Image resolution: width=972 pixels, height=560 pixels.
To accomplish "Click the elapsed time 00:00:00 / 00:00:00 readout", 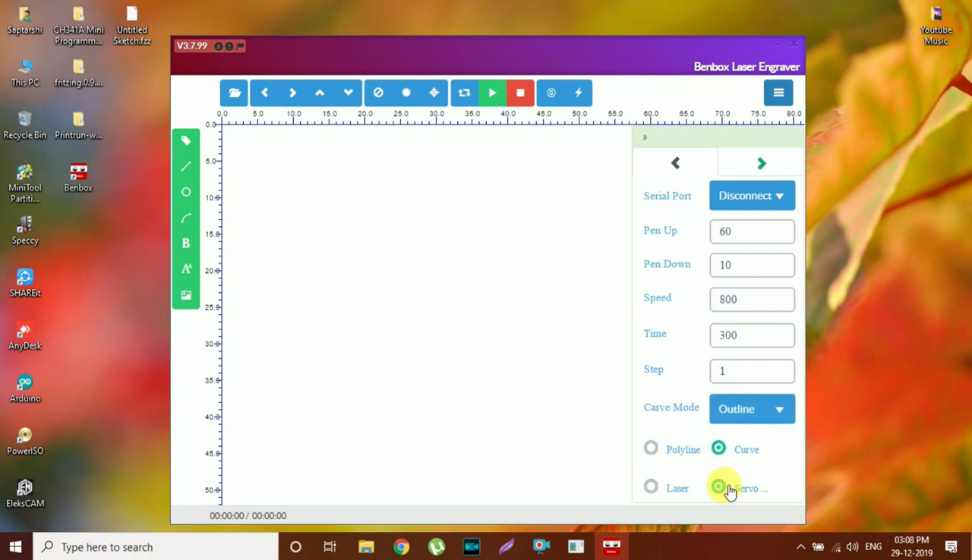I will (248, 516).
